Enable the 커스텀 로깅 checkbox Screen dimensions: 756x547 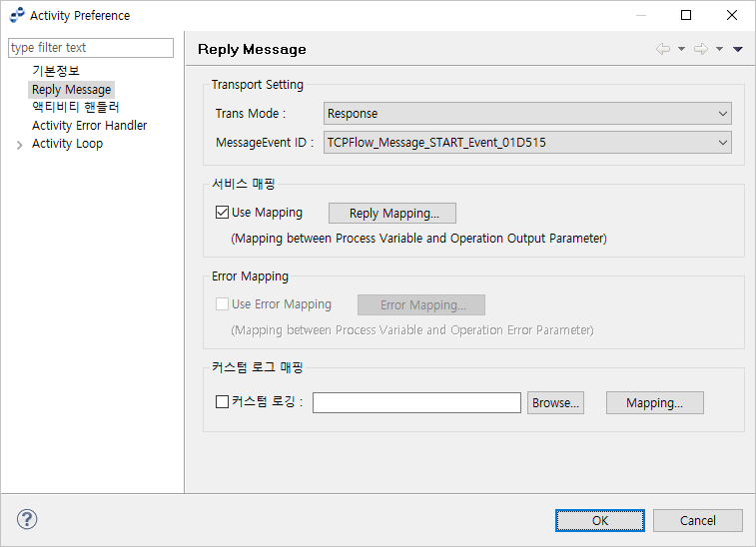[x=223, y=402]
